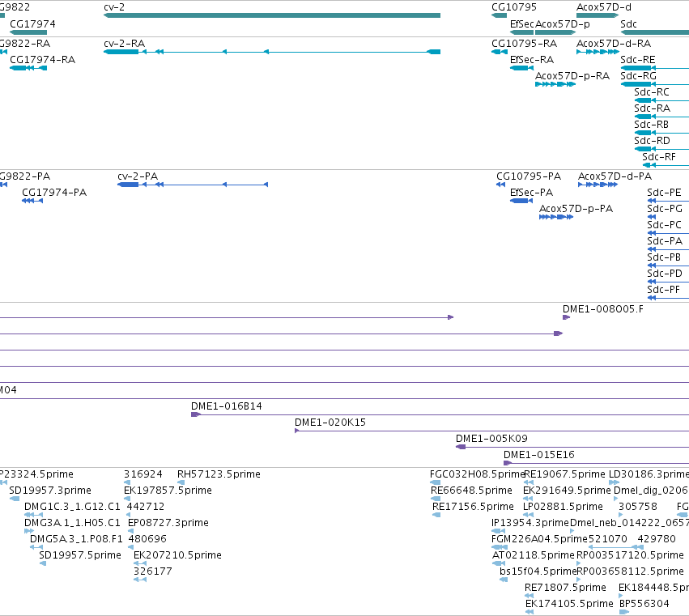Select the 480696 EST label
Image resolution: width=689 pixels, height=616 pixels.
tap(147, 540)
